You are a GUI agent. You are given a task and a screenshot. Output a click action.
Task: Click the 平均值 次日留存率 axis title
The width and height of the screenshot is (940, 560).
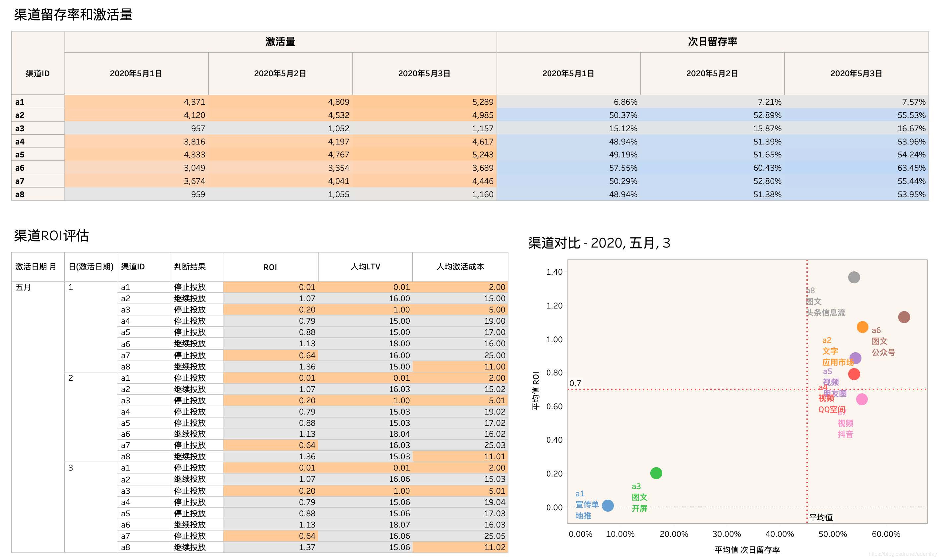pos(747,550)
